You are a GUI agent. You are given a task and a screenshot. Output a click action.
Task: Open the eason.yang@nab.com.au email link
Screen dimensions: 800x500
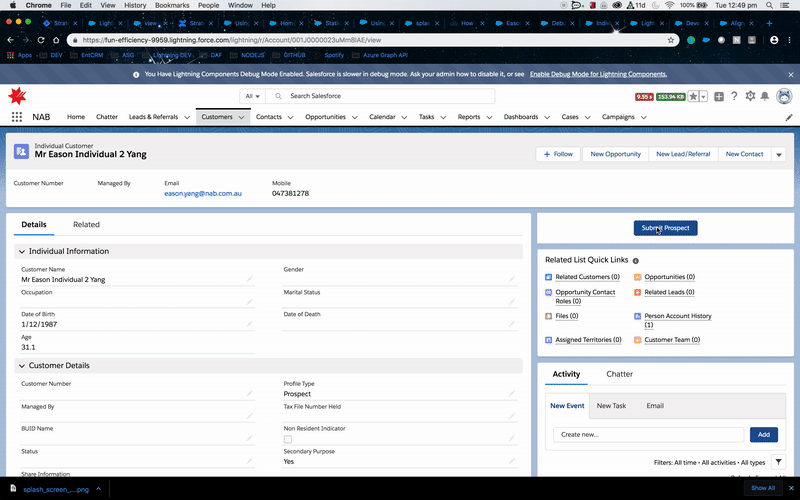pyautogui.click(x=203, y=193)
